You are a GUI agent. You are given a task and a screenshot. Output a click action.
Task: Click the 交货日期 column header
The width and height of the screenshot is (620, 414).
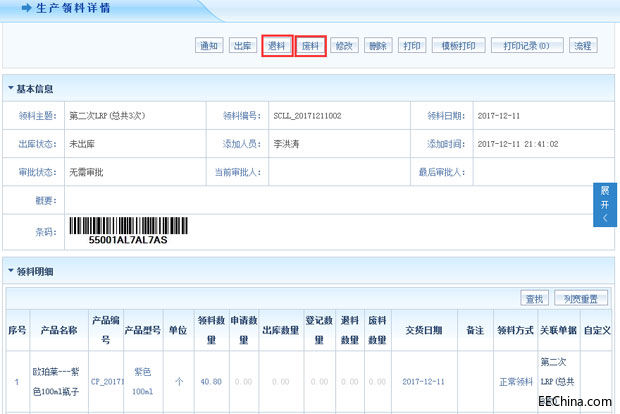(x=424, y=330)
